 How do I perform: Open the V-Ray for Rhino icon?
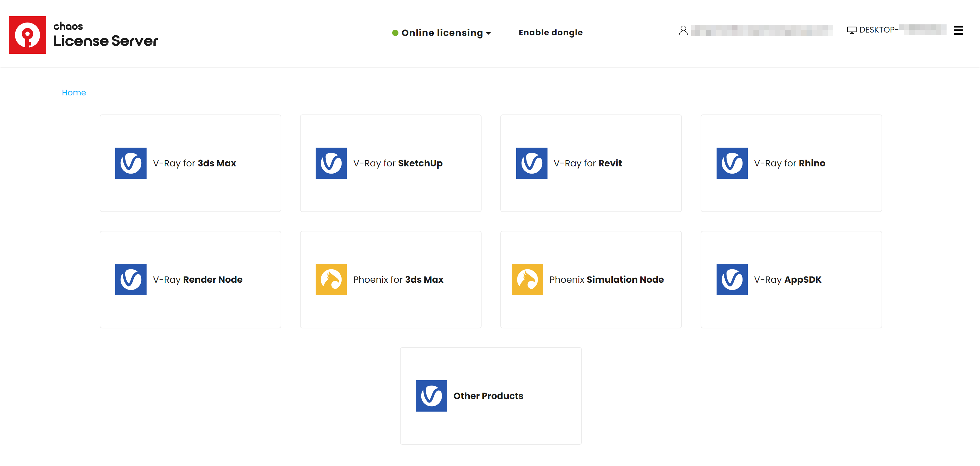[x=732, y=163]
